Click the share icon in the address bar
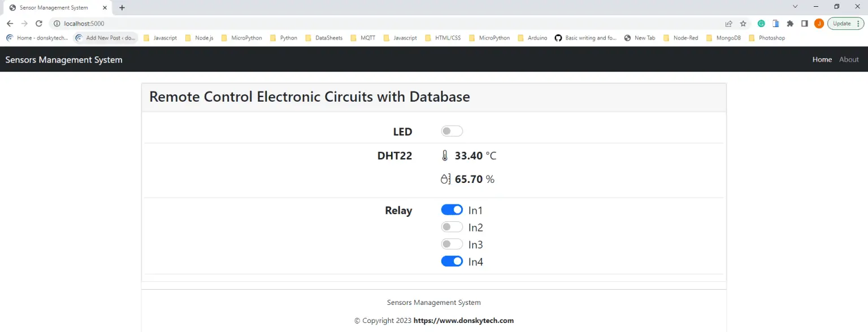 point(728,23)
